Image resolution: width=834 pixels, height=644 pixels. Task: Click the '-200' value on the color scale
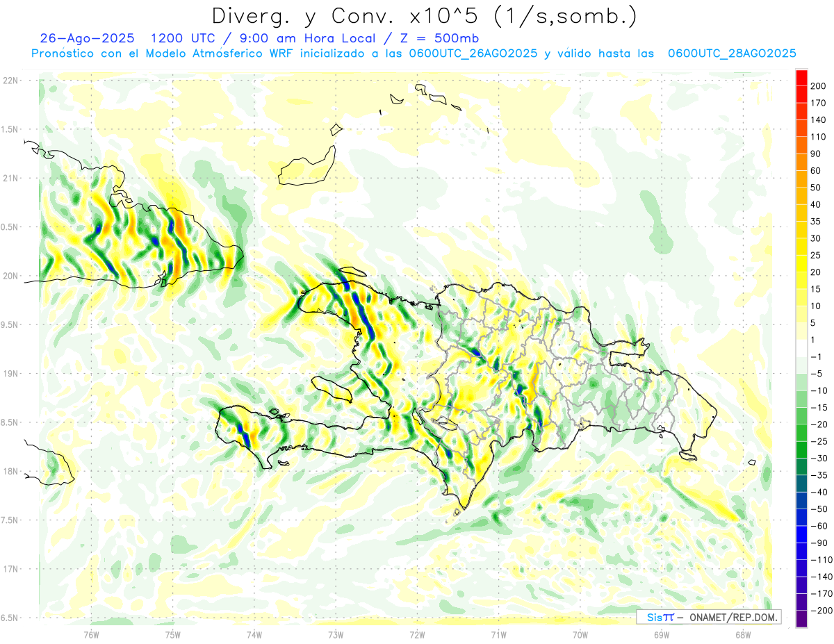click(820, 610)
